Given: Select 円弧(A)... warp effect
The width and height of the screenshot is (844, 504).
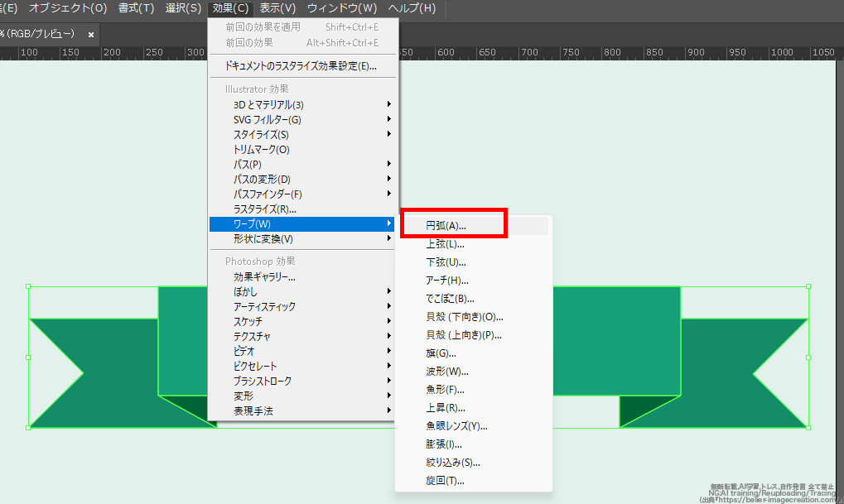Looking at the screenshot, I should tap(446, 226).
